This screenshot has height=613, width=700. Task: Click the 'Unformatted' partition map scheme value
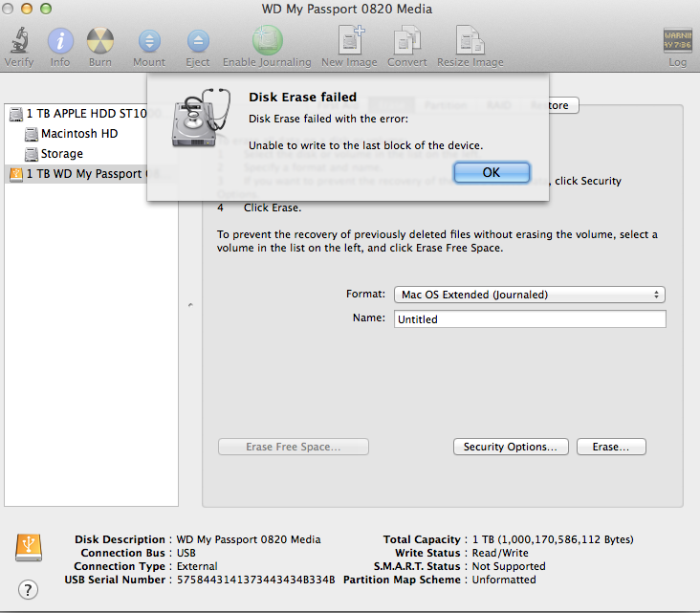(x=504, y=580)
